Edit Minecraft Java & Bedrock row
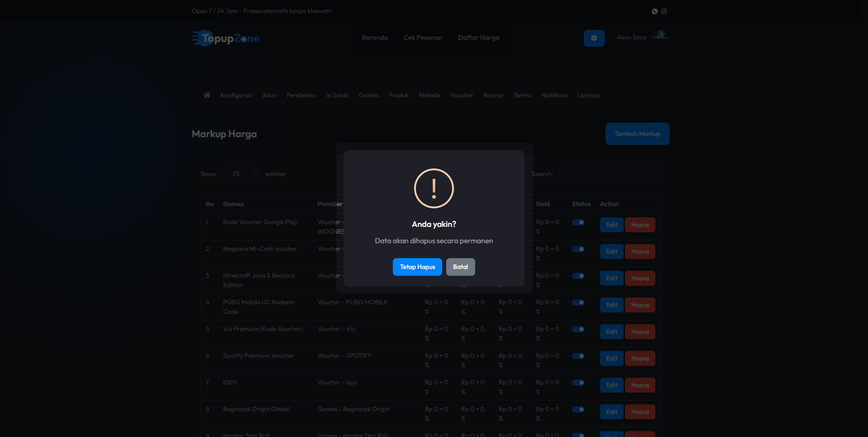868x437 pixels. point(611,278)
